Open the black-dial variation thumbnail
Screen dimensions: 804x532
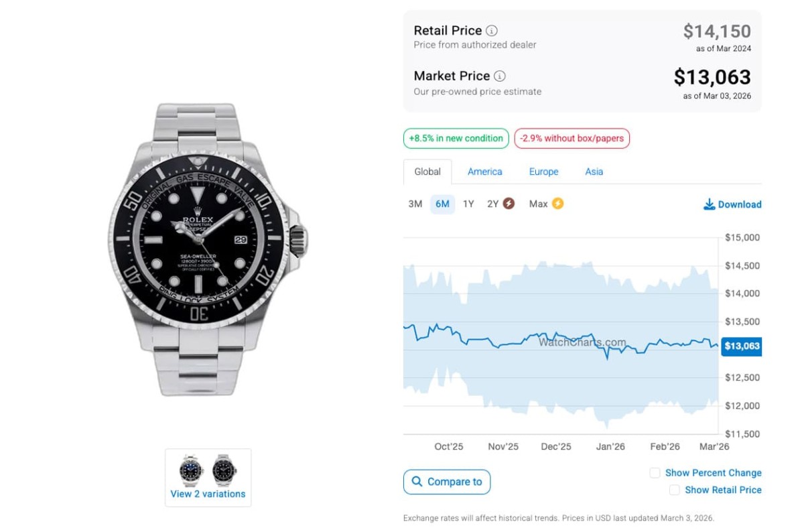[224, 470]
